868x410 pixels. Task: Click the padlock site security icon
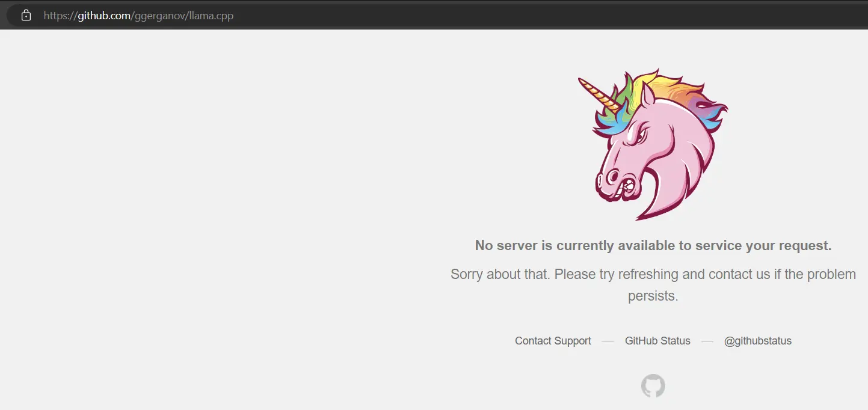pos(26,16)
